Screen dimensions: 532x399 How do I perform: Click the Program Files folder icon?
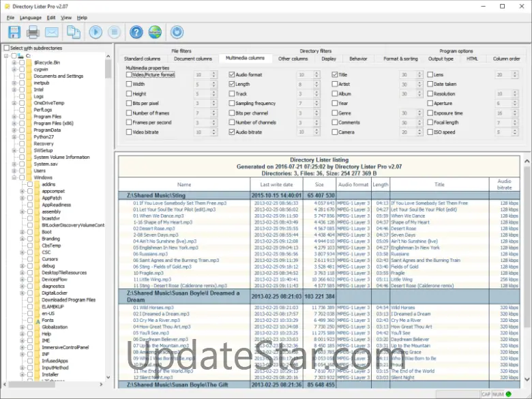pos(29,117)
